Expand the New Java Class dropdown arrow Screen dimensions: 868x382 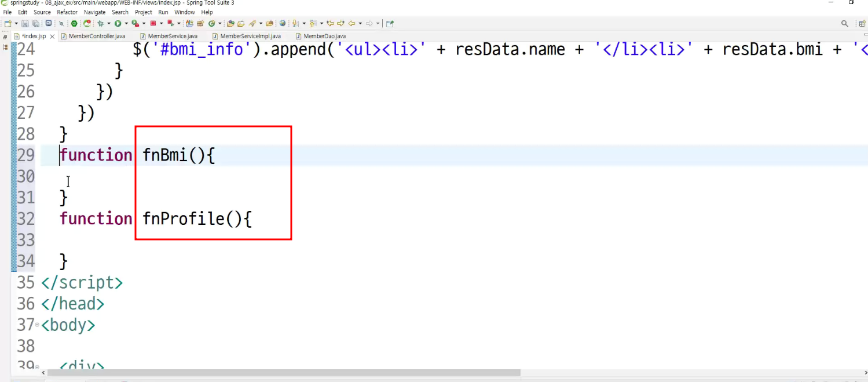point(219,24)
